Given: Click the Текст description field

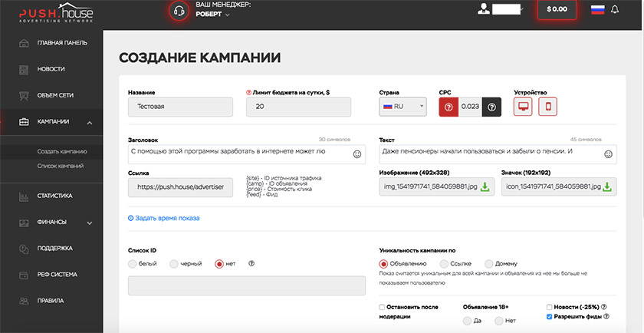Looking at the screenshot, I should pyautogui.click(x=498, y=154).
